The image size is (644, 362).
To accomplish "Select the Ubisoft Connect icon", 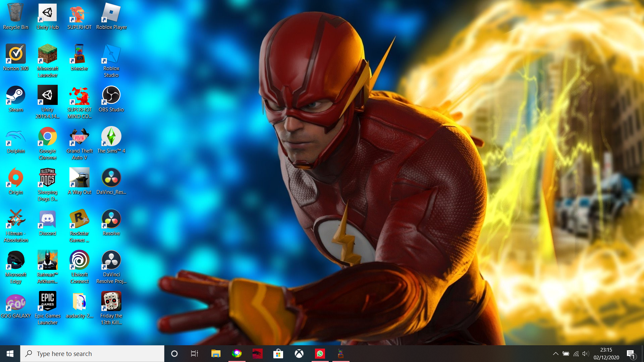I will (79, 267).
